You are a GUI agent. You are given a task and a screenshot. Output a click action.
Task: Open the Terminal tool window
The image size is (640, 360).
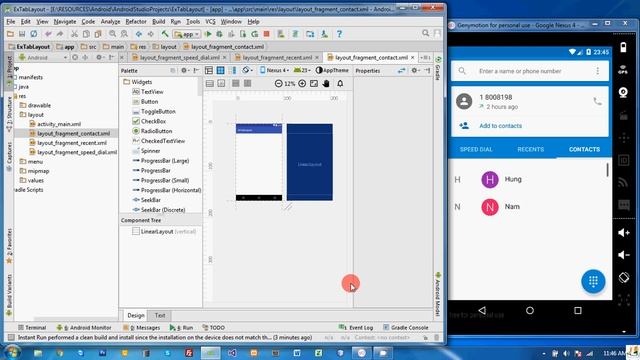coord(32,327)
